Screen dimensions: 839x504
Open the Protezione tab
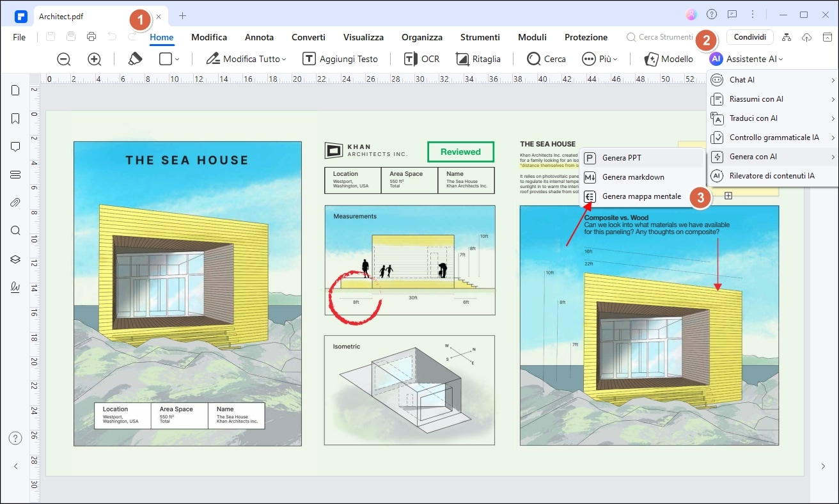click(586, 37)
